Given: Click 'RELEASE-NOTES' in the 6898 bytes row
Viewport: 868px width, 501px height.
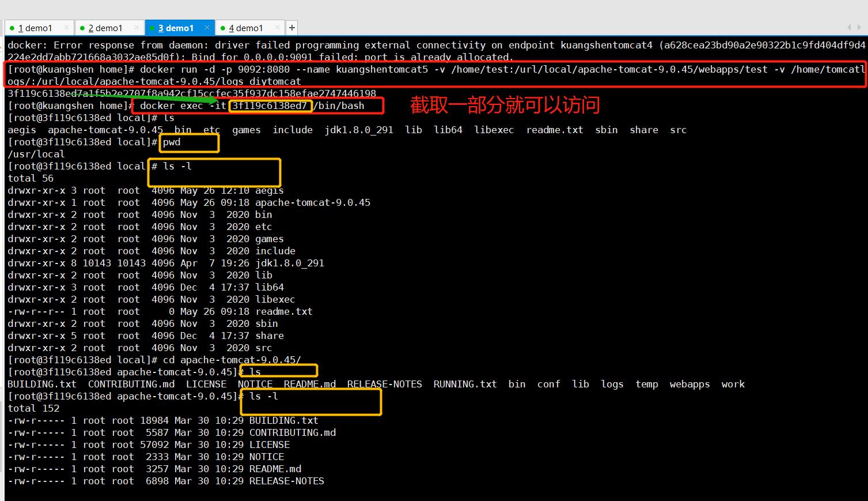Looking at the screenshot, I should click(287, 481).
